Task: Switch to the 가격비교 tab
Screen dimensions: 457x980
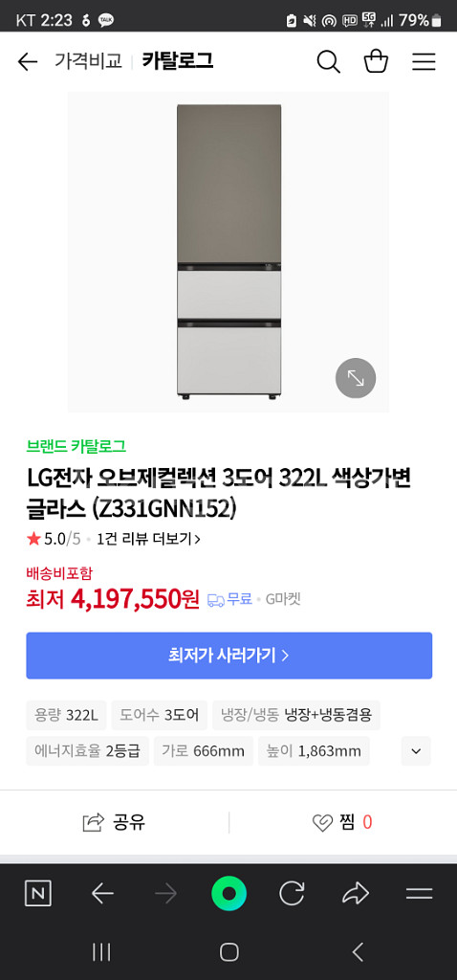Action: [88, 61]
